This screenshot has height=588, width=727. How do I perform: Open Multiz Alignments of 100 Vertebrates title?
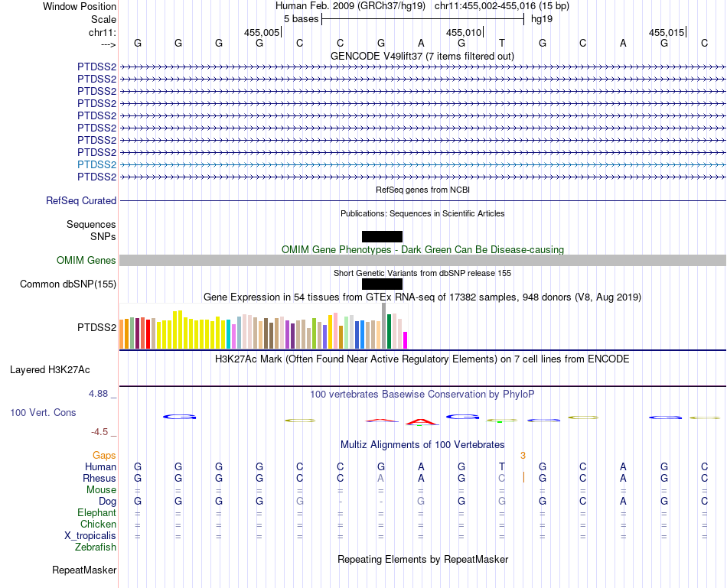point(422,445)
